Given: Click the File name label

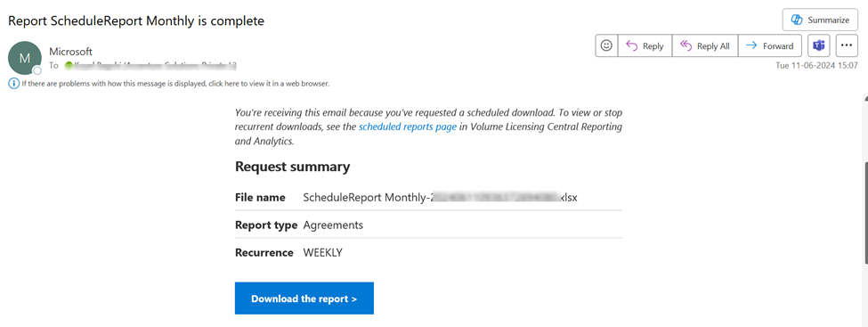Looking at the screenshot, I should 260,197.
